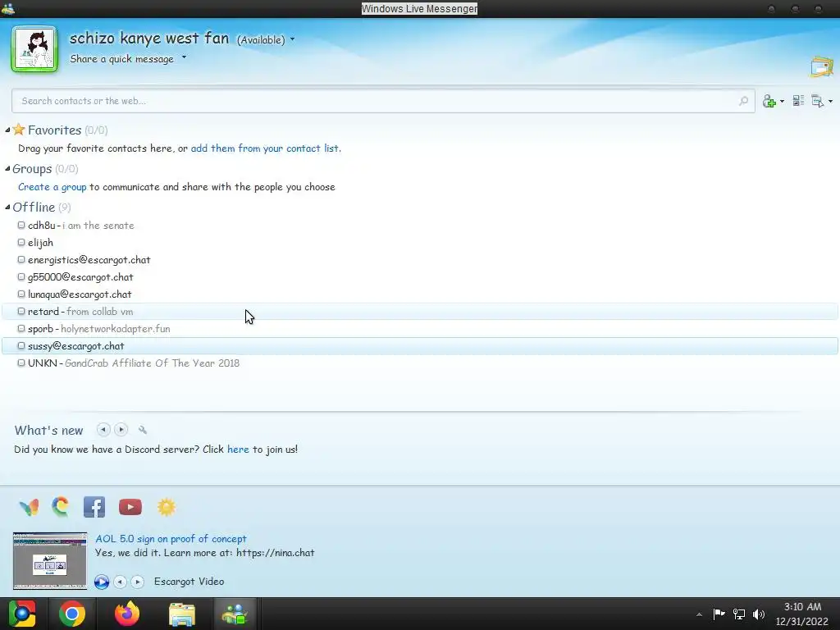840x630 pixels.
Task: Open the clock showing 3:10 AM
Action: (x=802, y=614)
